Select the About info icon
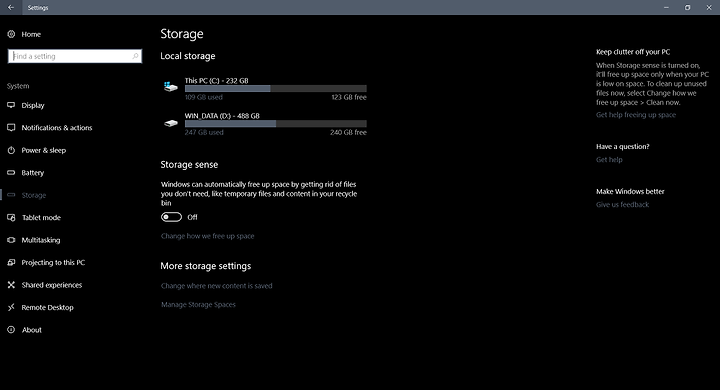This screenshot has width=720, height=390. pyautogui.click(x=11, y=330)
